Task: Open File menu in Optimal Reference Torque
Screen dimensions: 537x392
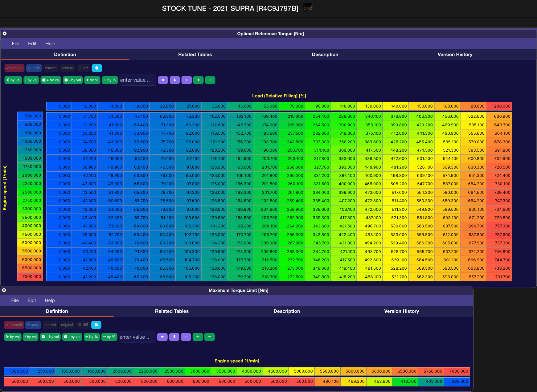Action: click(15, 44)
